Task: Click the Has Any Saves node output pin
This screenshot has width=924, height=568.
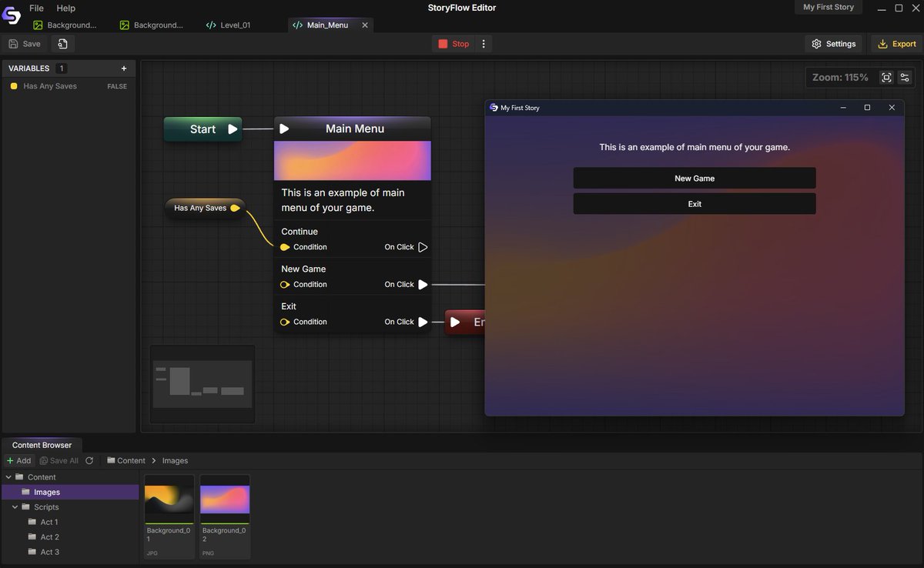Action: 235,208
